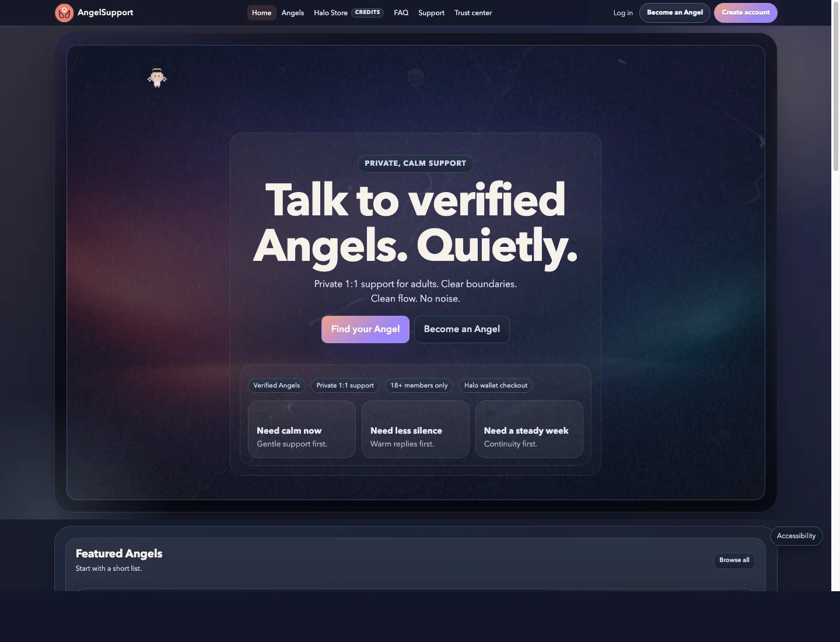This screenshot has width=840, height=642.
Task: Open the Accessibility panel button
Action: click(x=796, y=536)
